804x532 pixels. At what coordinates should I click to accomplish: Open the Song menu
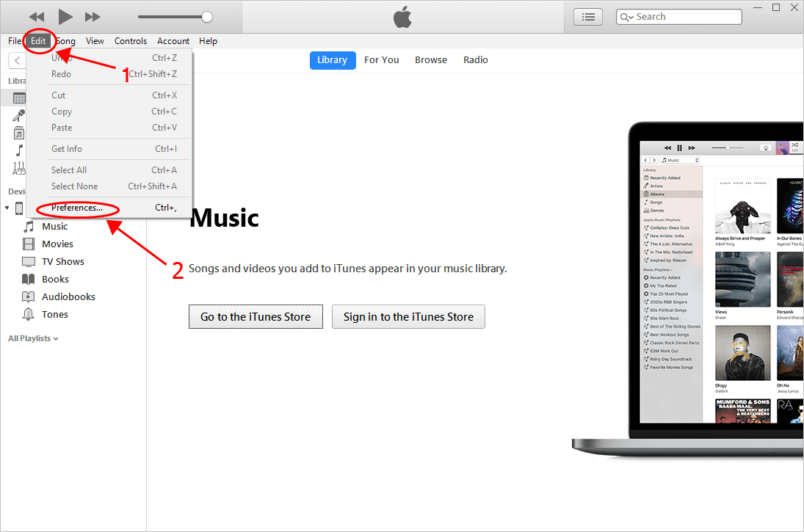pyautogui.click(x=65, y=41)
